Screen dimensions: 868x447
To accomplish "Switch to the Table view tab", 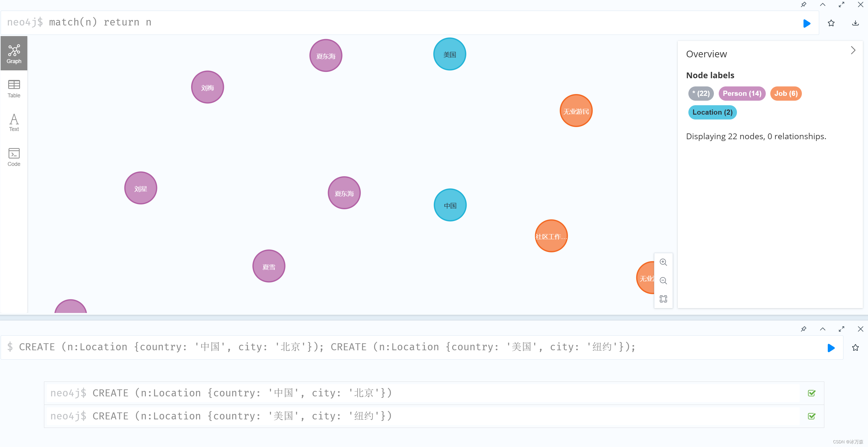I will tap(14, 89).
